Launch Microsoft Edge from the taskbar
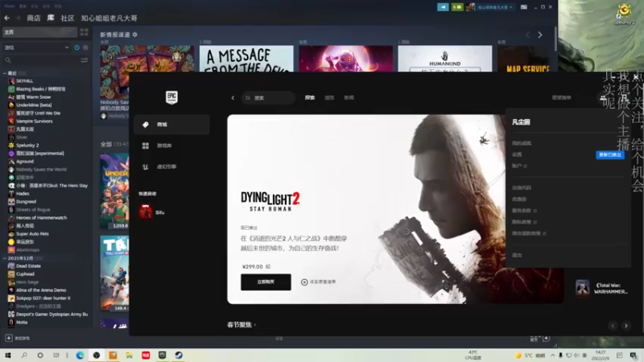Image resolution: width=644 pixels, height=362 pixels. (80, 356)
